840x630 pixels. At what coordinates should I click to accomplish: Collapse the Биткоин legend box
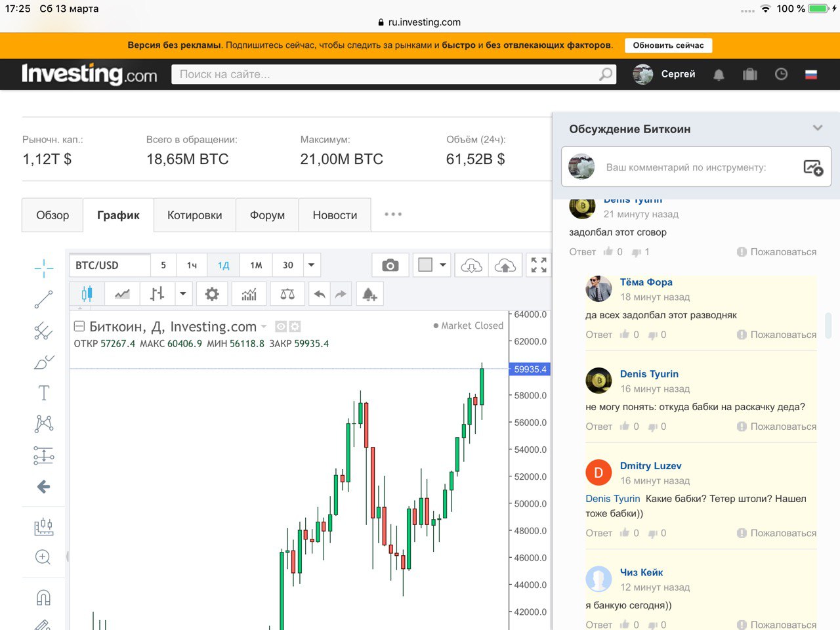[x=79, y=325]
